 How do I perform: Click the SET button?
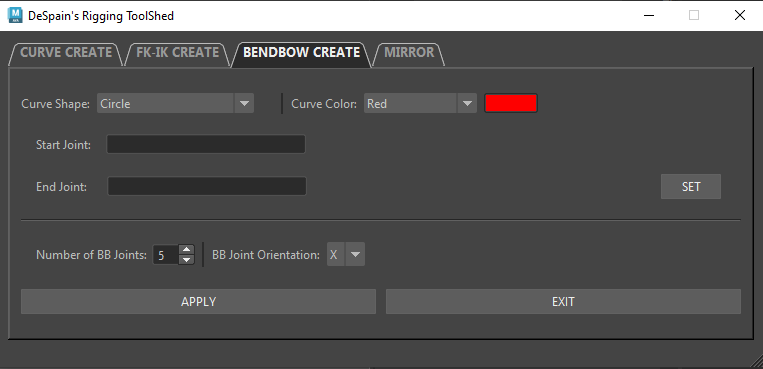(x=690, y=186)
